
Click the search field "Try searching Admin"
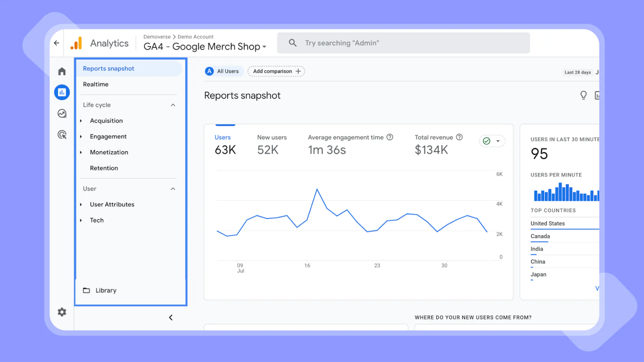(x=403, y=43)
